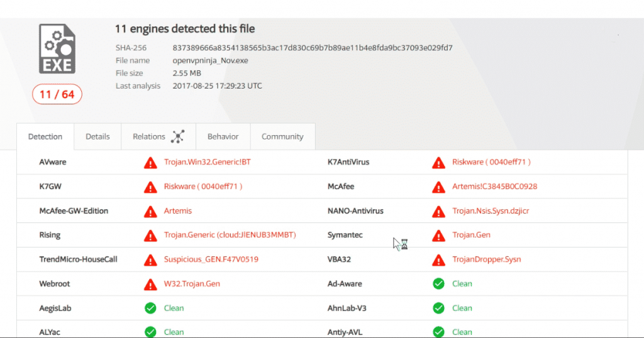Click the Trojan.Generic (cloud:JIENUB3MMBT) result
The width and height of the screenshot is (644, 338).
(230, 234)
